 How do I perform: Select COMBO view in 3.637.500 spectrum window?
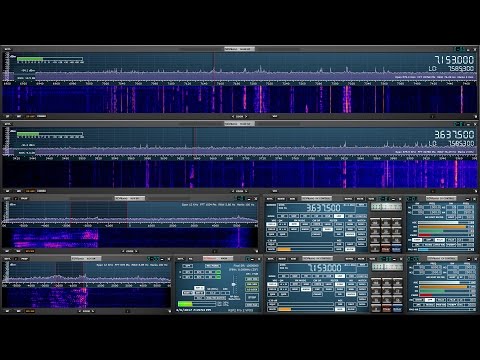42,191
